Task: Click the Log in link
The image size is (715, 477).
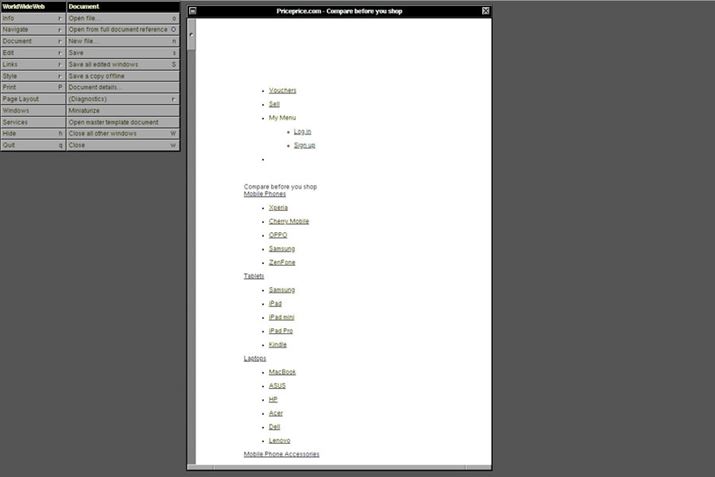Action: (x=302, y=131)
